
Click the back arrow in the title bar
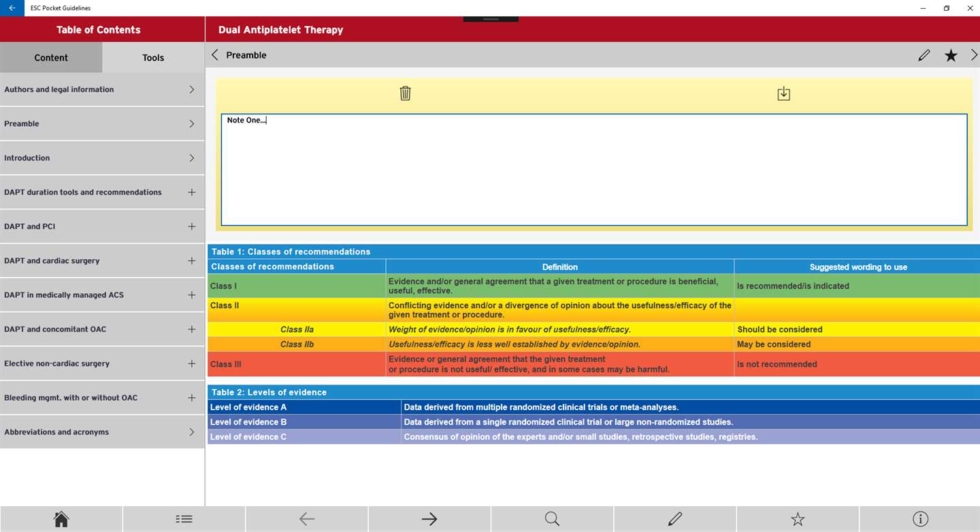click(12, 8)
